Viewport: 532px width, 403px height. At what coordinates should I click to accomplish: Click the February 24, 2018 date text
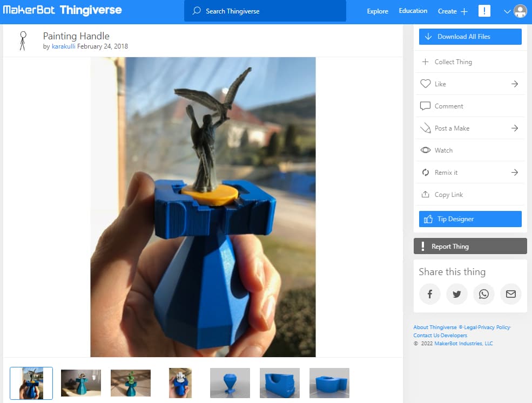[x=103, y=46]
